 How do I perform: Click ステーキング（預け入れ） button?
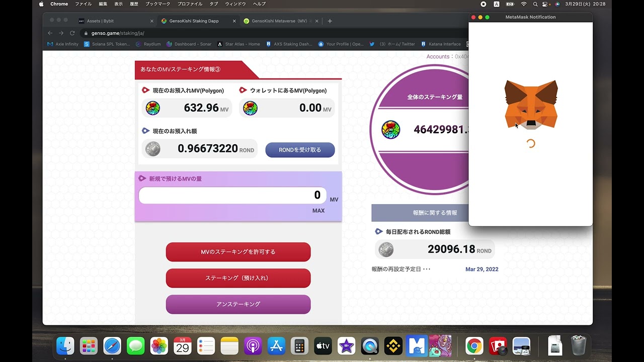[x=238, y=278]
